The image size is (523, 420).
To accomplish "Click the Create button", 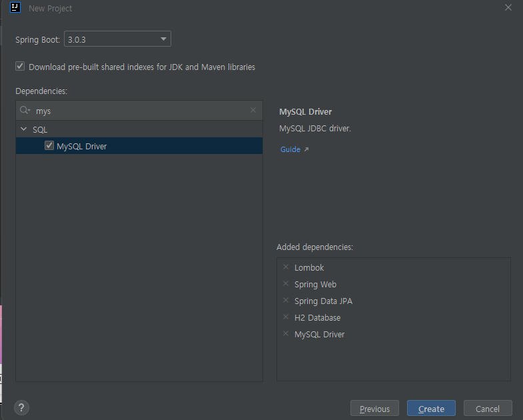I will [x=431, y=409].
